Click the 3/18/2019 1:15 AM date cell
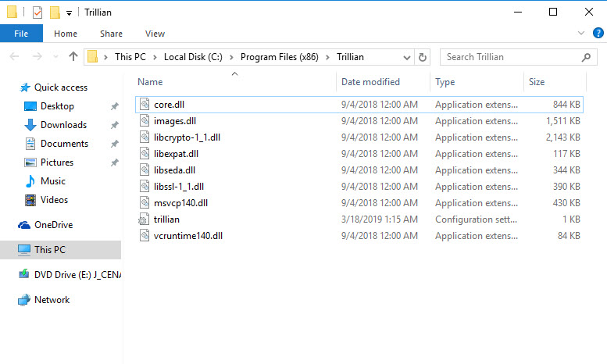 pos(380,219)
